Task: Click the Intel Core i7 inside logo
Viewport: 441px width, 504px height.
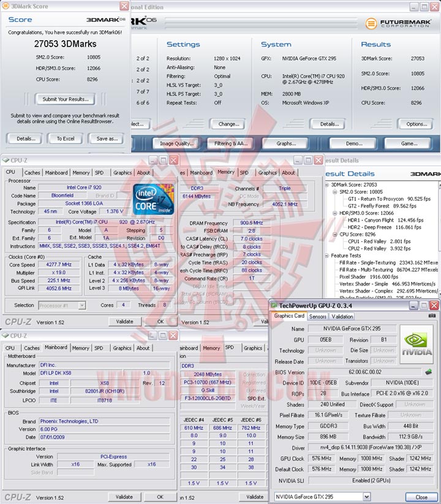Action: [153, 200]
